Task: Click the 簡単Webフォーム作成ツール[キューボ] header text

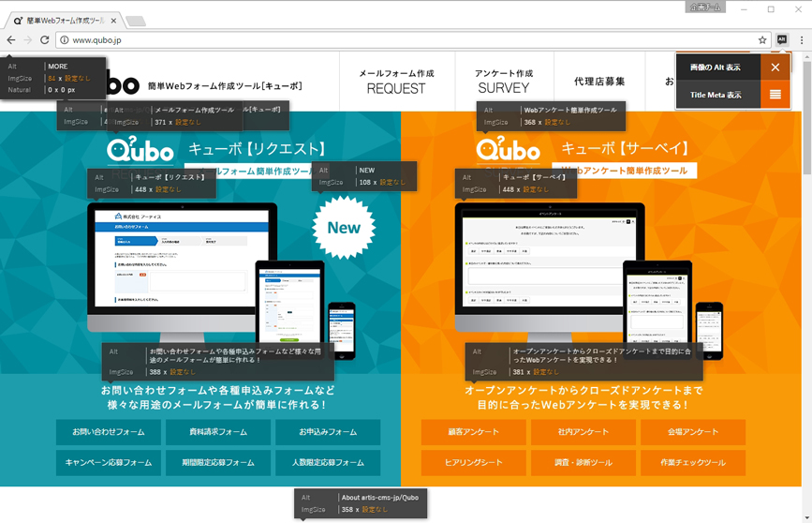Action: [x=225, y=86]
